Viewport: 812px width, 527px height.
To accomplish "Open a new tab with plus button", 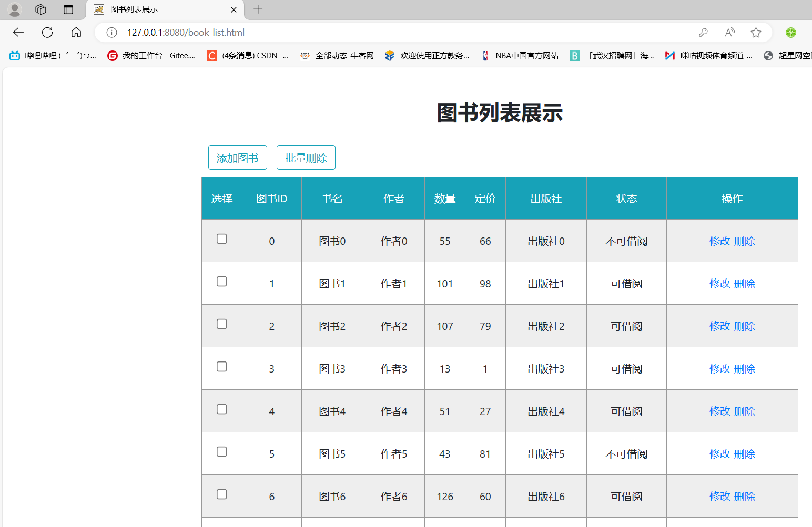I will pyautogui.click(x=258, y=9).
